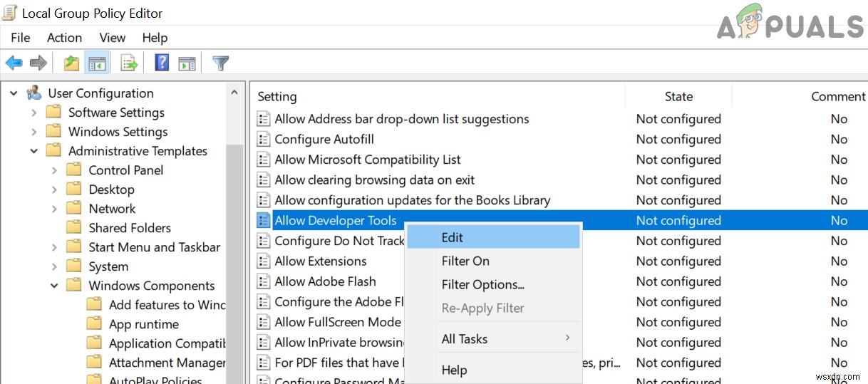868x384 pixels.
Task: Click the Export List toolbar icon
Action: coord(129,63)
